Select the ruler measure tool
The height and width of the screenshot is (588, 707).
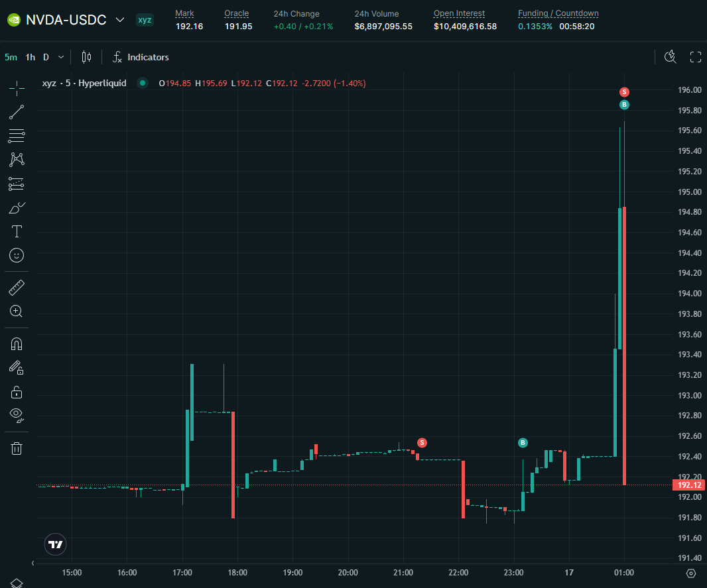(x=17, y=288)
